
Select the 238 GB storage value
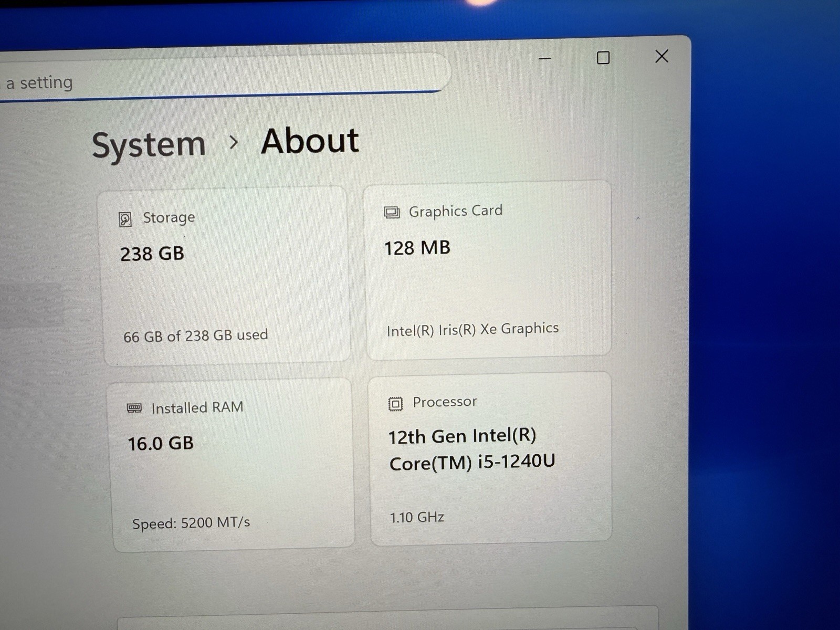click(x=152, y=254)
